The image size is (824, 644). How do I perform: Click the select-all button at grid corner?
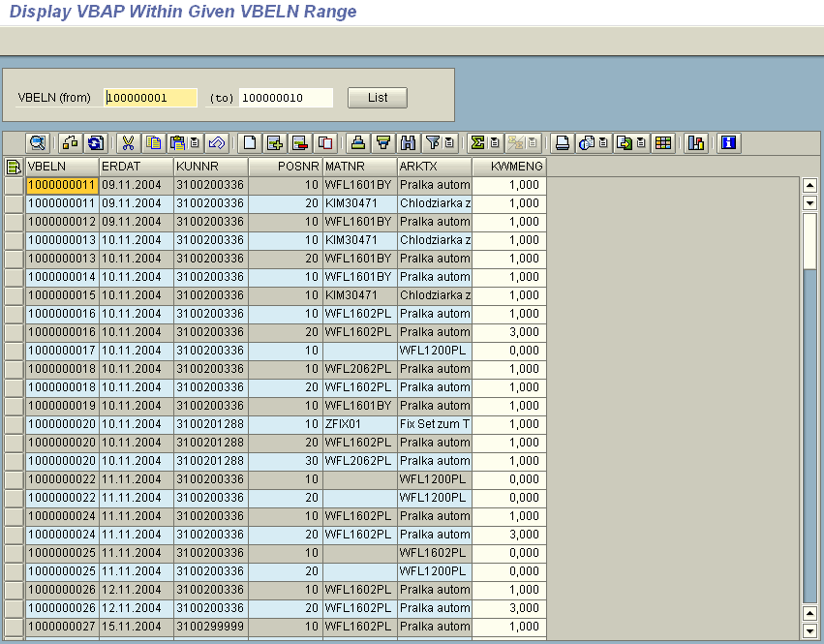click(x=14, y=167)
